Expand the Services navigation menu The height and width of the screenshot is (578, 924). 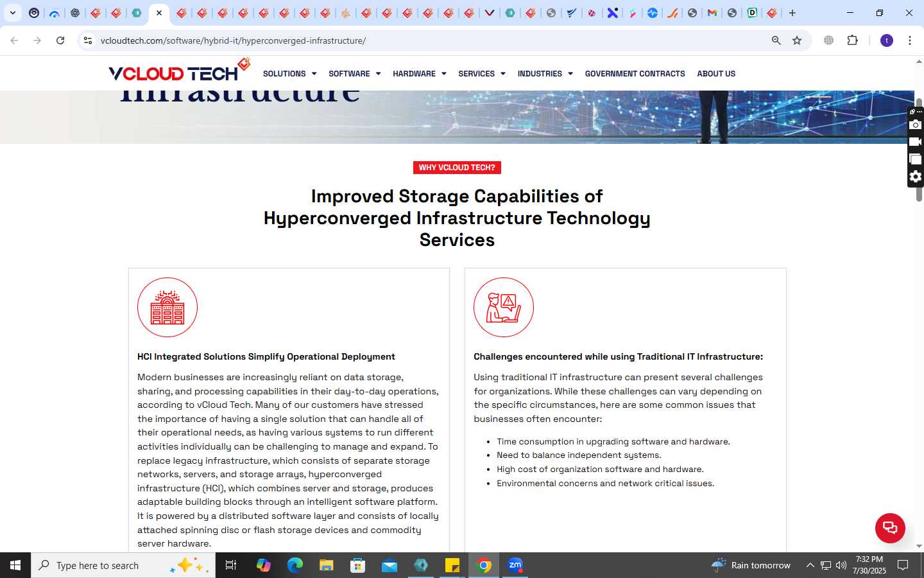pyautogui.click(x=481, y=74)
